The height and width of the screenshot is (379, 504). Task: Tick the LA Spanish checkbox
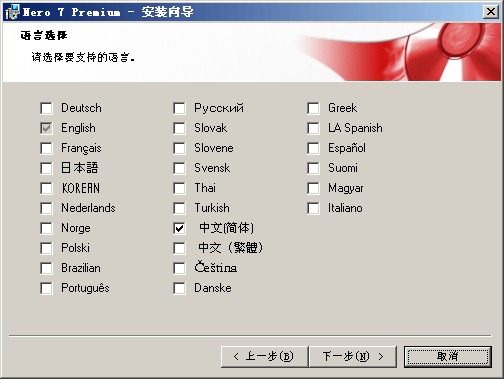[313, 128]
